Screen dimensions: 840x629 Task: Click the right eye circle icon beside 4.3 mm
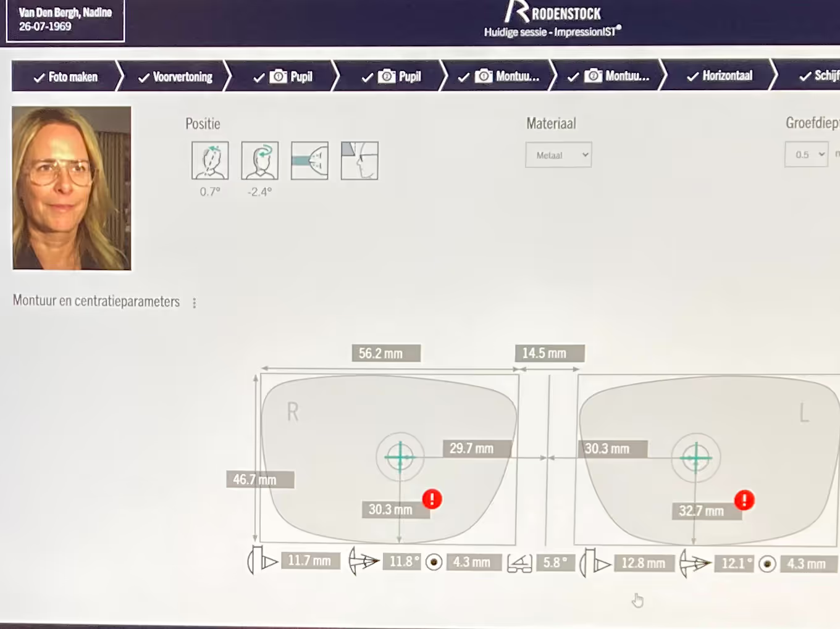click(434, 562)
